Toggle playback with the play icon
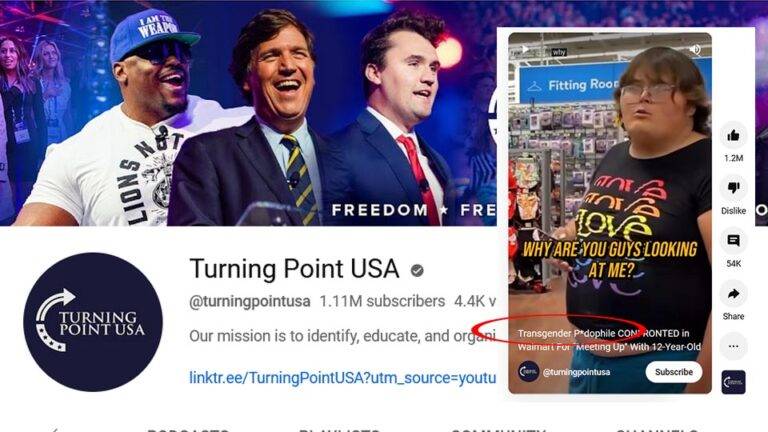The image size is (768, 432). tap(524, 49)
